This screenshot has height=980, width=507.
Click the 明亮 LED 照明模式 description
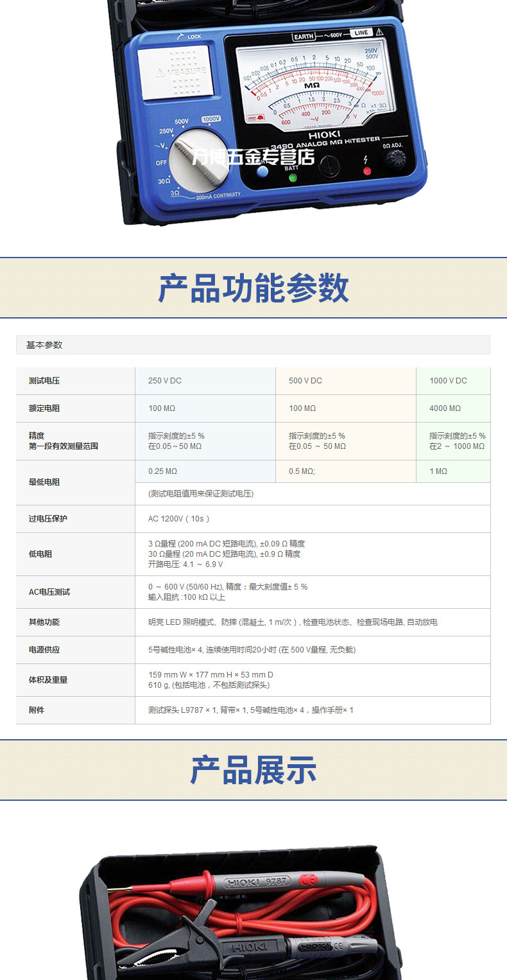point(293,622)
